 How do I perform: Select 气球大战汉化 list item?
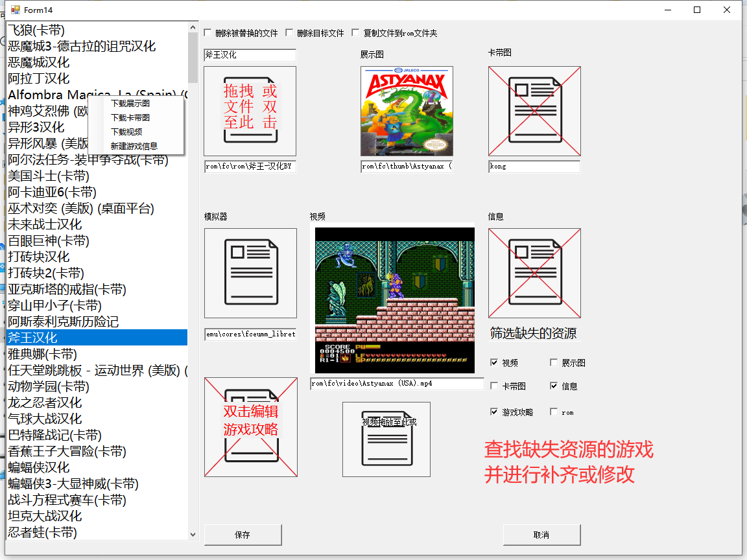[x=97, y=419]
